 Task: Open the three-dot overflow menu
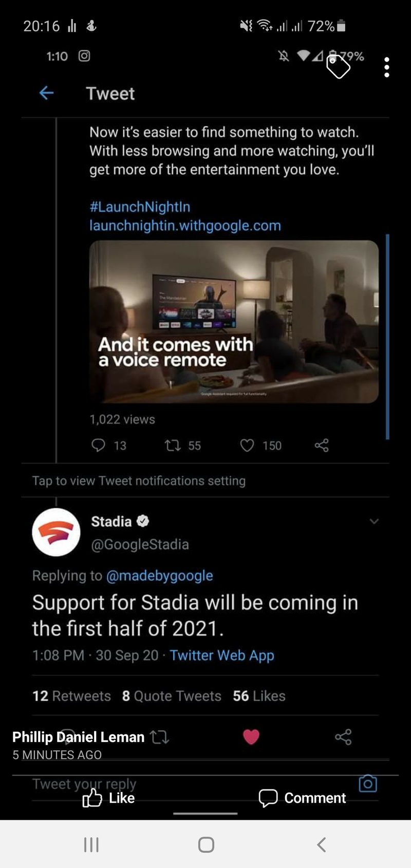tap(387, 67)
